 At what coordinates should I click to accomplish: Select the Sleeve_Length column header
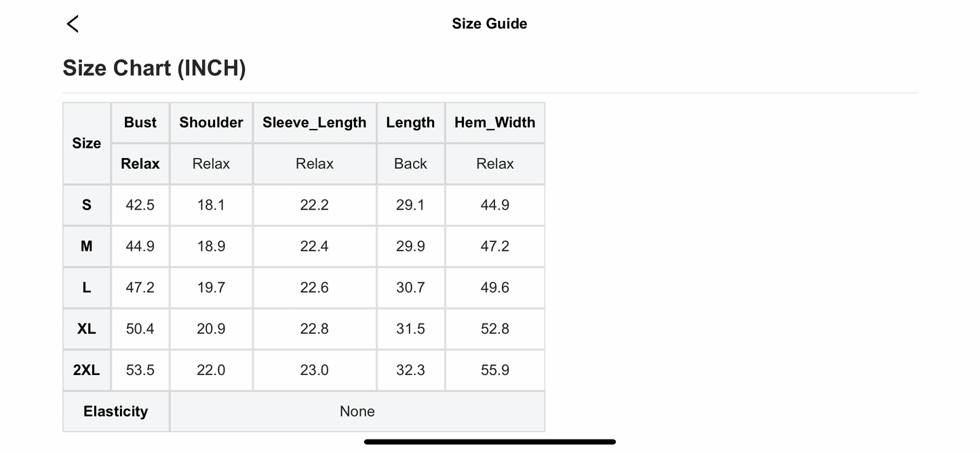(315, 123)
